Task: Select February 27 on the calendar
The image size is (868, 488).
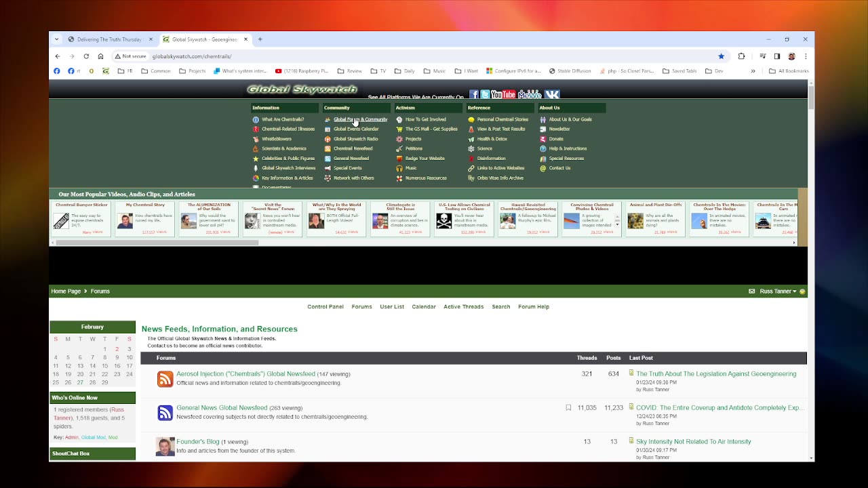Action: point(80,382)
